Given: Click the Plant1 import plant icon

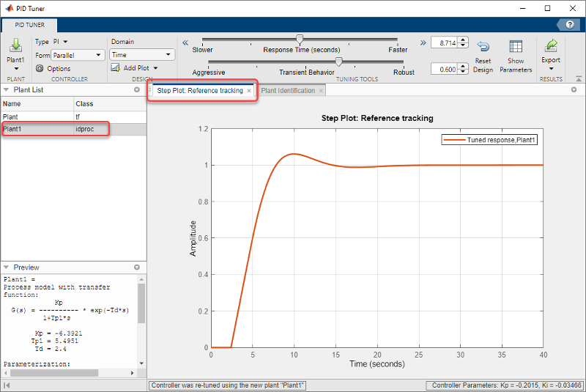Looking at the screenshot, I should 15,45.
